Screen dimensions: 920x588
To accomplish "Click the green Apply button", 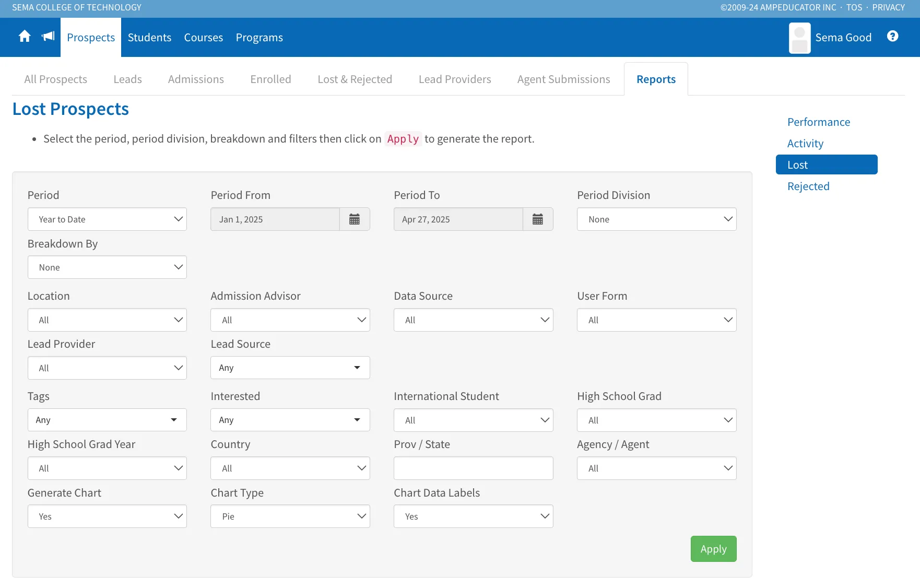I will [714, 549].
